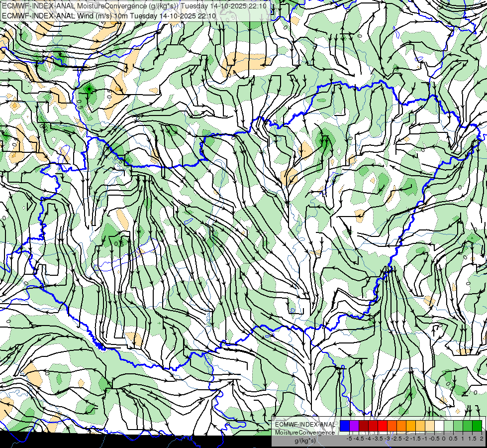Pick the darkest green legend swatch

tap(477, 426)
